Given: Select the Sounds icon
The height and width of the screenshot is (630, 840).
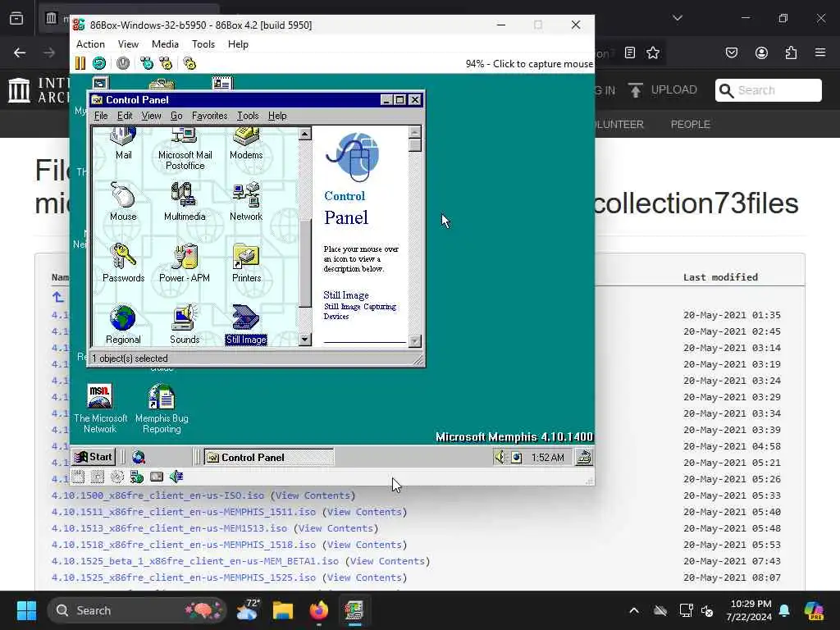Looking at the screenshot, I should tap(185, 325).
